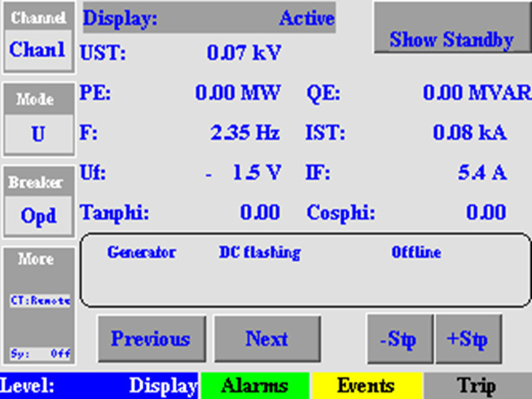This screenshot has height=399, width=532.
Task: Change the Mode U setting
Action: (37, 134)
